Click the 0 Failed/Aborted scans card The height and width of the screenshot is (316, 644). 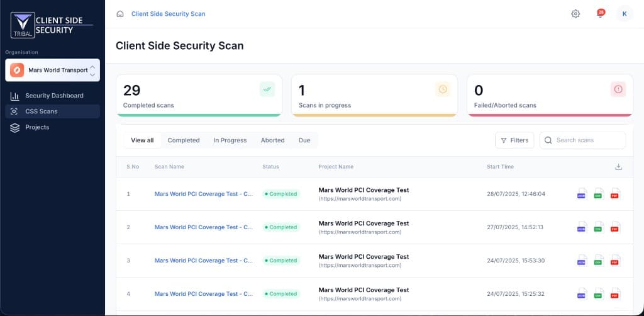coord(550,95)
